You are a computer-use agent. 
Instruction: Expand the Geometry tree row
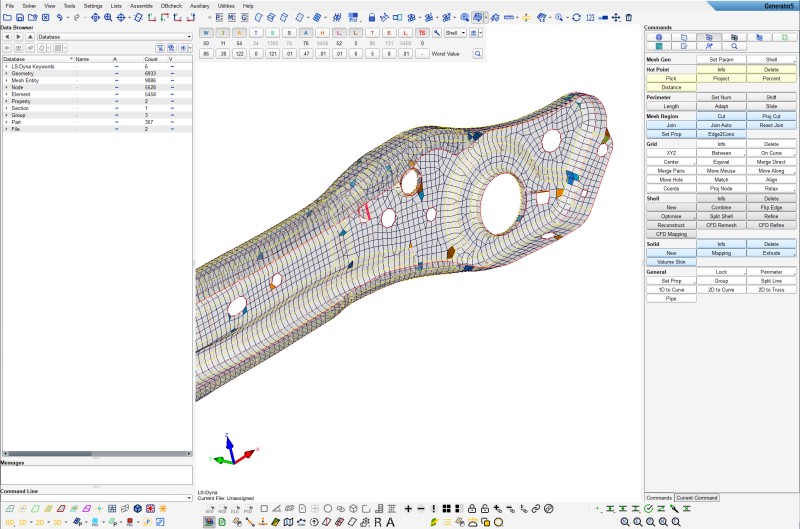5,73
